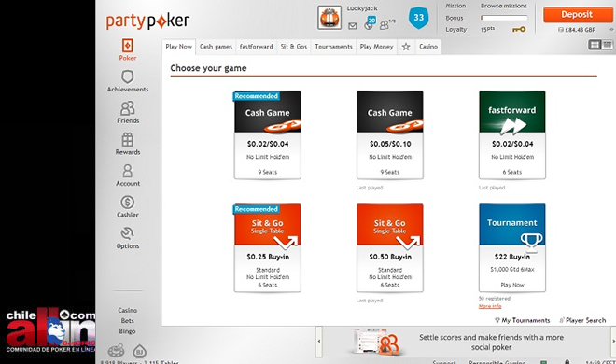Switch to the Tournaments tab

[x=333, y=47]
